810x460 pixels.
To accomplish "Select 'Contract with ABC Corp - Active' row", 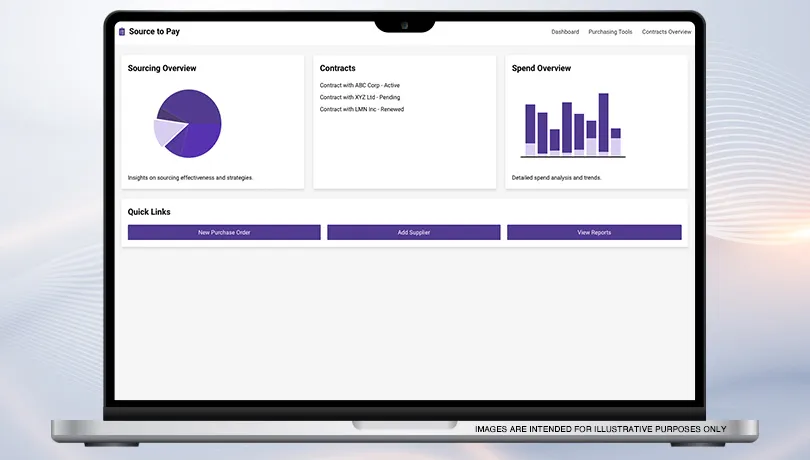I will point(360,85).
